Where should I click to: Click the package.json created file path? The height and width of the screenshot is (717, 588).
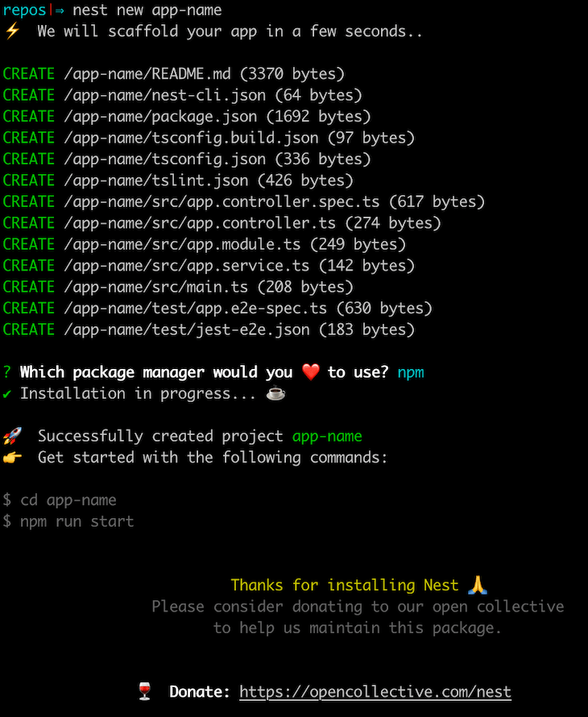(160, 117)
